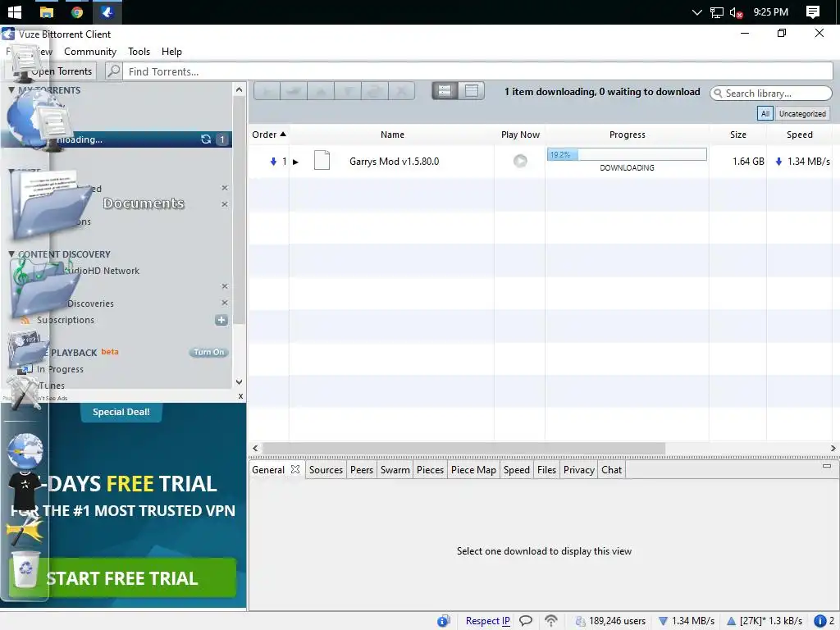840x630 pixels.
Task: Switch to the large rows view
Action: [445, 91]
